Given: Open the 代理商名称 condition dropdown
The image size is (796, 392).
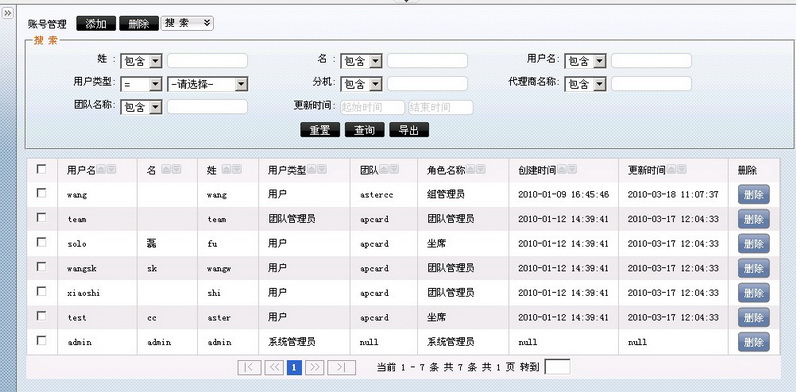Looking at the screenshot, I should tap(585, 84).
